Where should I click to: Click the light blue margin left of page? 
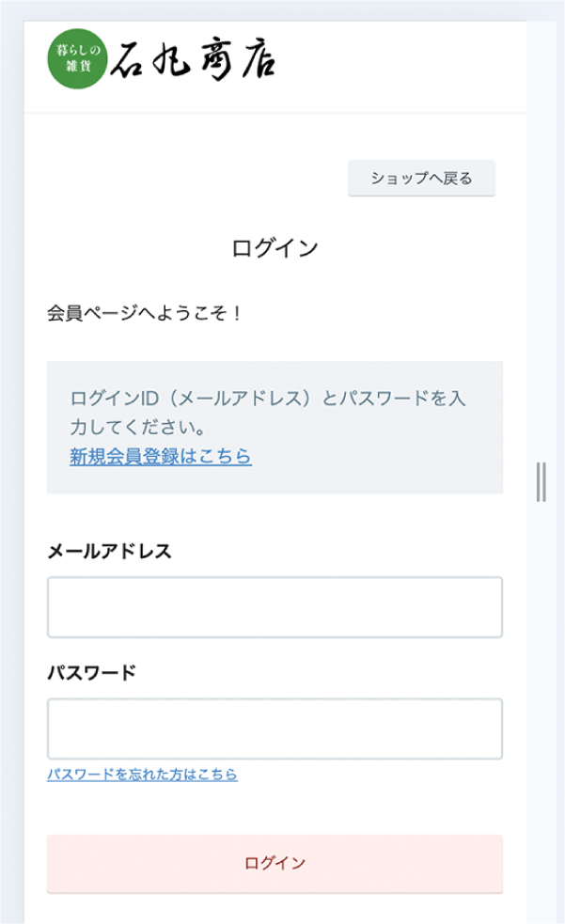[x=11, y=470]
